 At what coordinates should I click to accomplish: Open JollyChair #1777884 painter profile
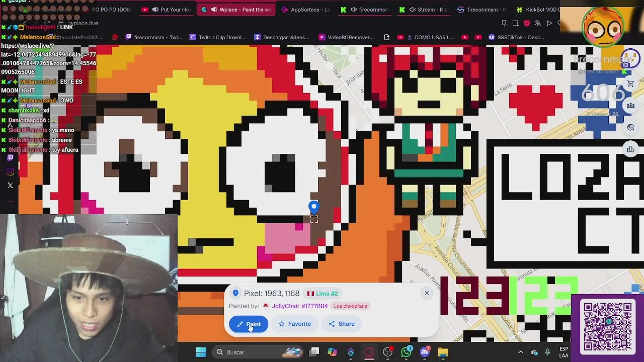[299, 306]
